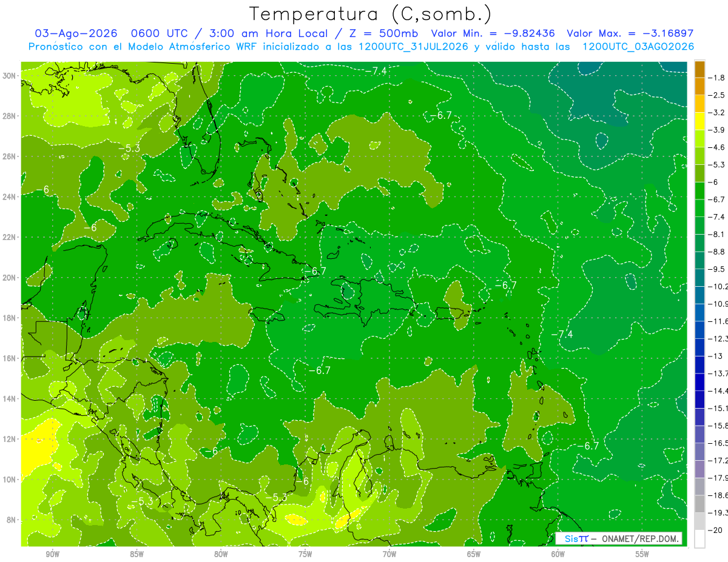Image resolution: width=728 pixels, height=562 pixels.
Task: Click the "85W" longitude axis label
Action: tap(136, 554)
